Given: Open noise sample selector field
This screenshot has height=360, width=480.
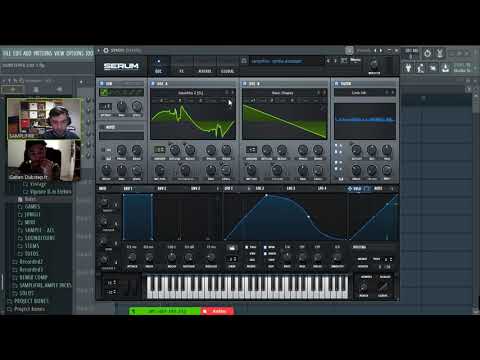Looking at the screenshot, I should (121, 136).
